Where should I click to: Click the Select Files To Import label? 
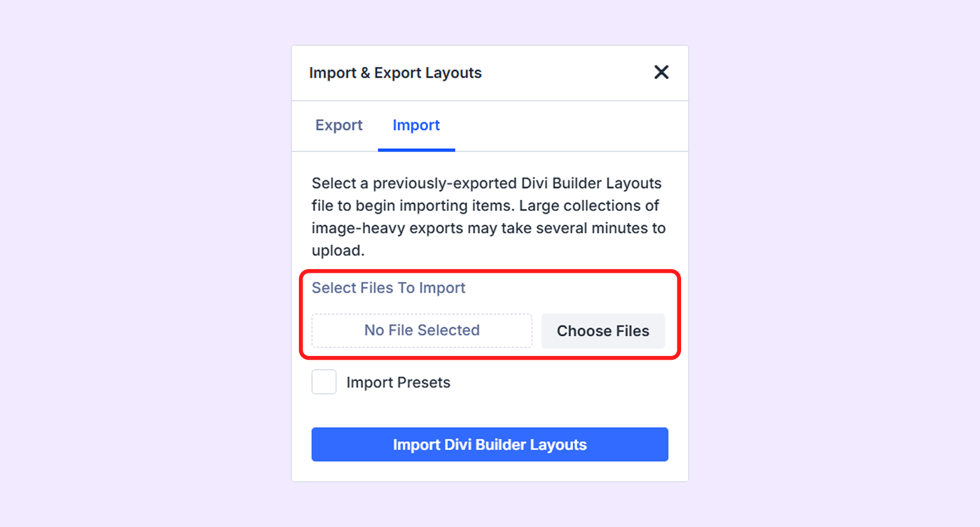tap(388, 288)
